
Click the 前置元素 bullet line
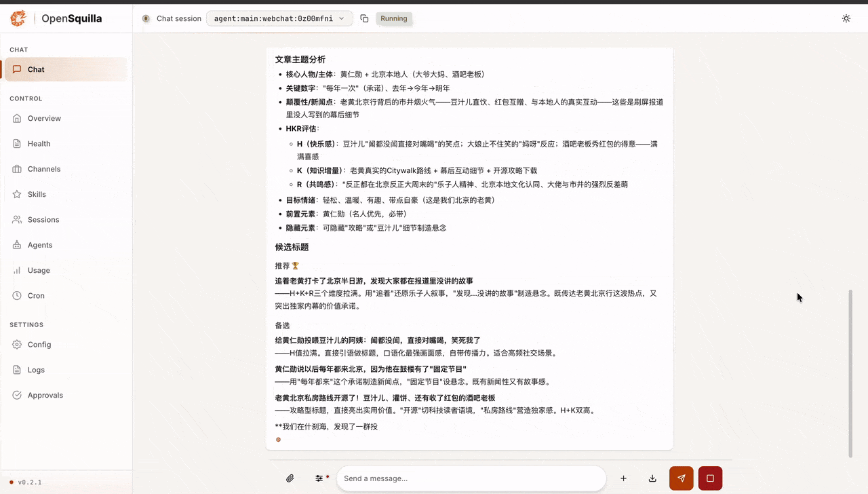pos(346,214)
